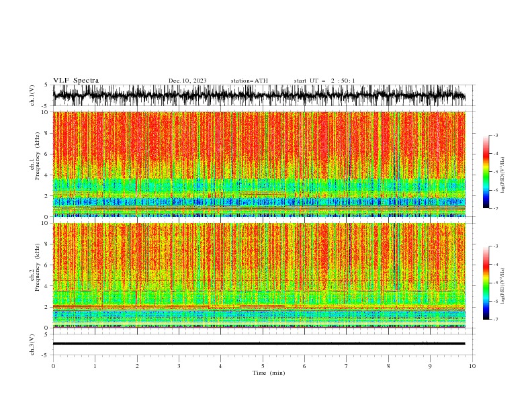Click time axis tick label "6"

click(304, 366)
